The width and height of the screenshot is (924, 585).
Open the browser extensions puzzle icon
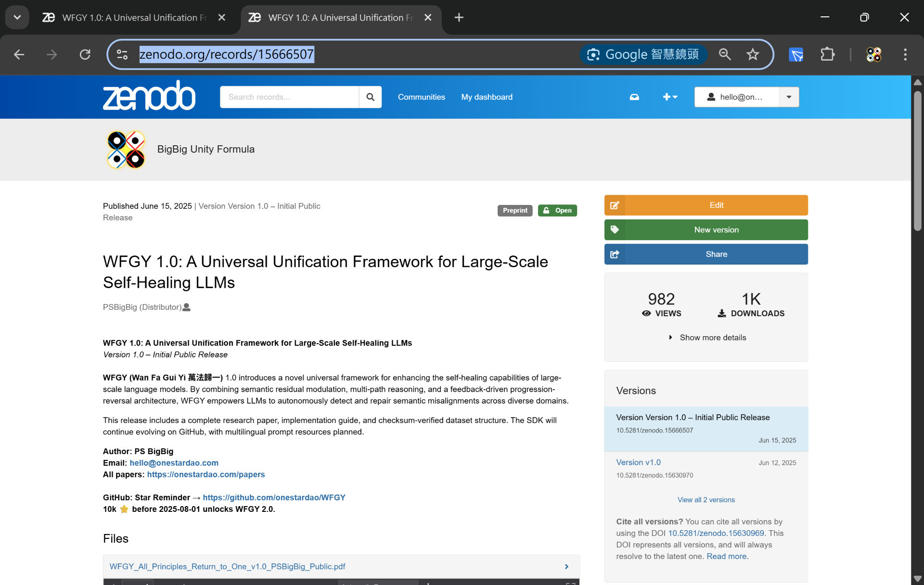click(827, 54)
